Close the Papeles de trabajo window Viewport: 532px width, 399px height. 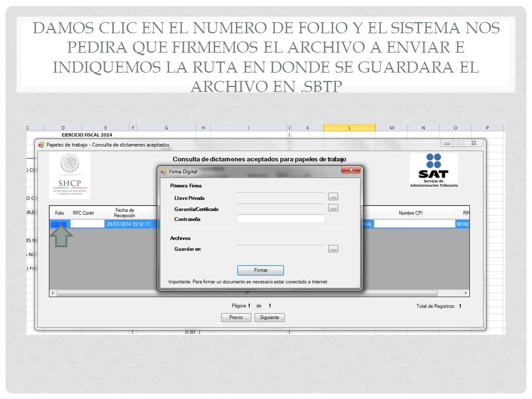474,143
